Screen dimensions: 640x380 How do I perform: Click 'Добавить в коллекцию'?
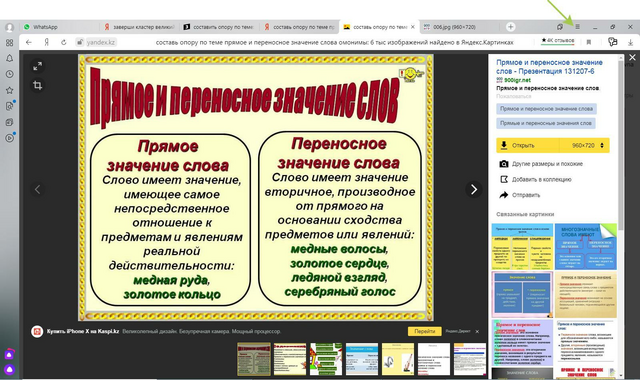coord(536,179)
